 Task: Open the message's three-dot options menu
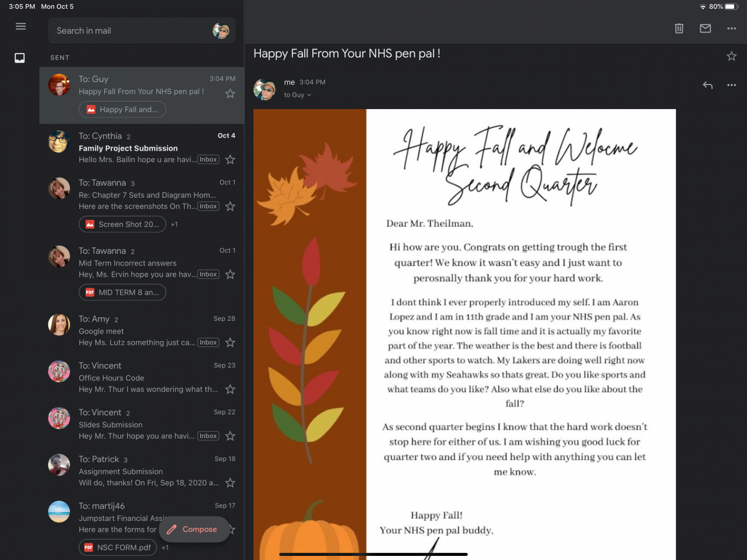[731, 85]
